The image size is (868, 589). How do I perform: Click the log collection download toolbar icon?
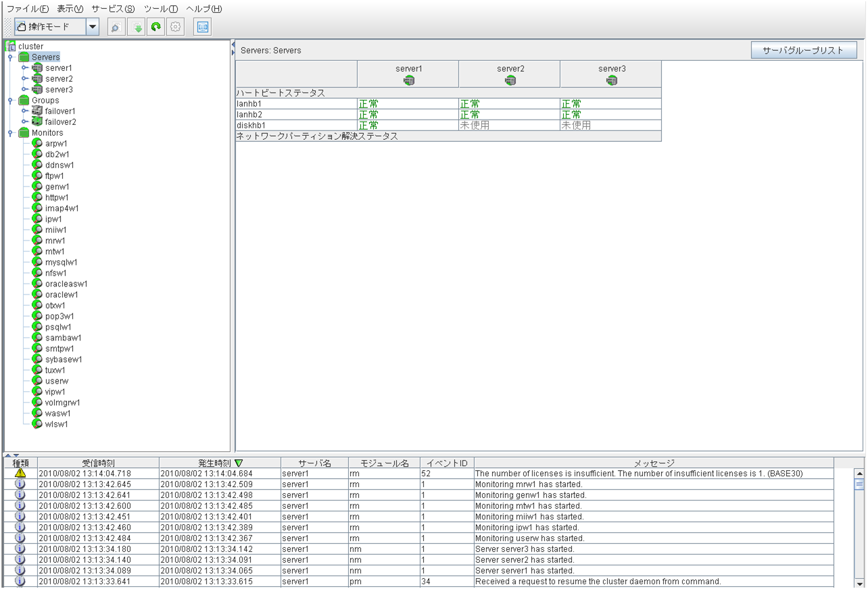136,27
